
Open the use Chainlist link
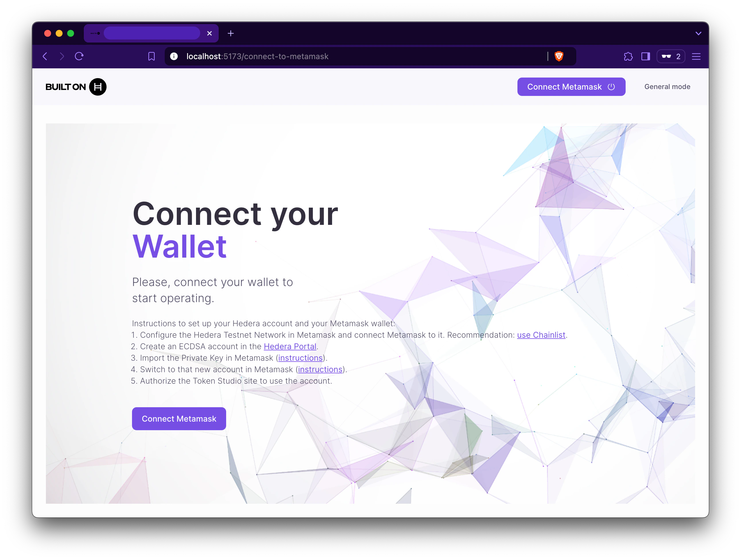click(x=541, y=335)
